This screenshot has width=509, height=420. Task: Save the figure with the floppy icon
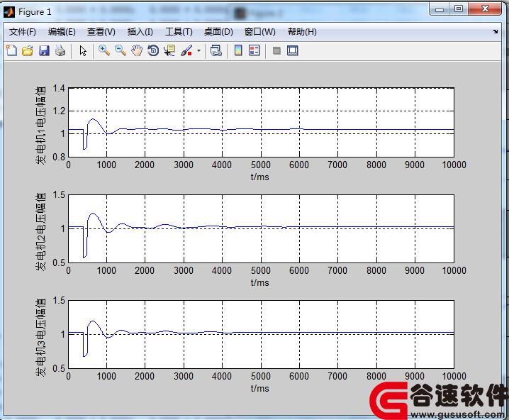[44, 50]
